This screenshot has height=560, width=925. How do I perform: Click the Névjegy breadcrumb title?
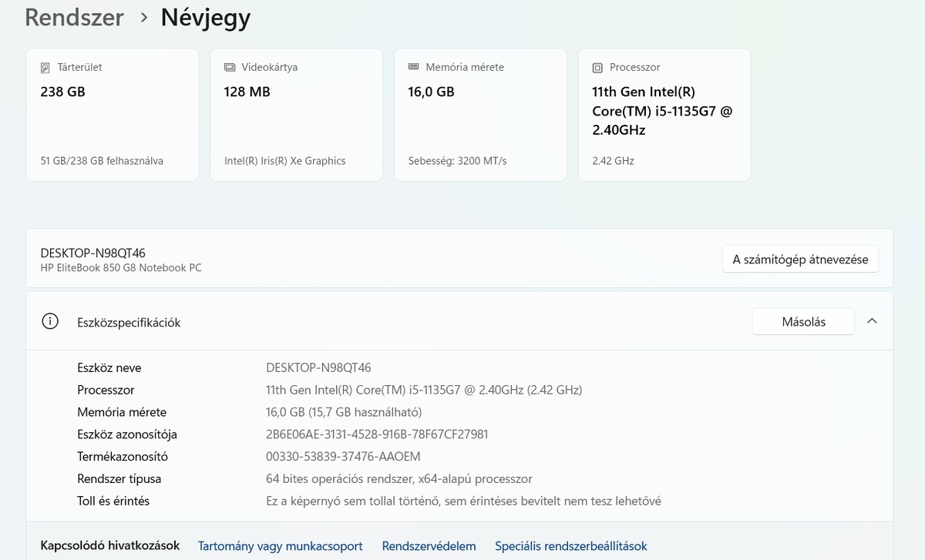205,18
